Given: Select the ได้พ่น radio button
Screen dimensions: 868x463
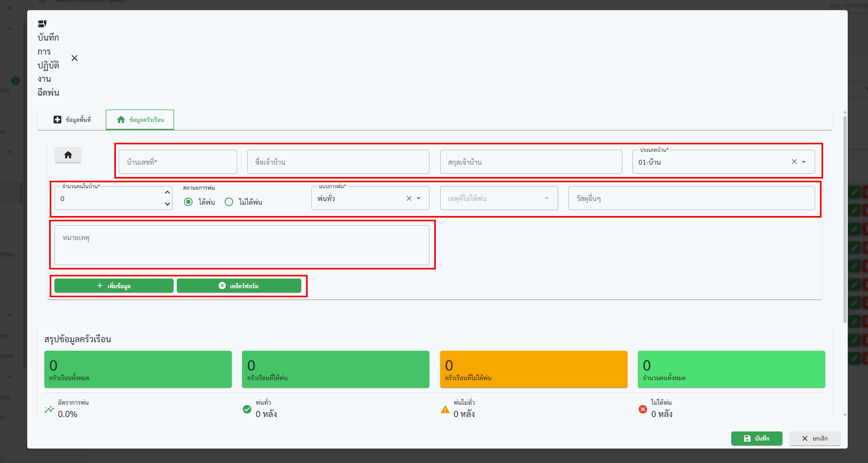Looking at the screenshot, I should 189,202.
